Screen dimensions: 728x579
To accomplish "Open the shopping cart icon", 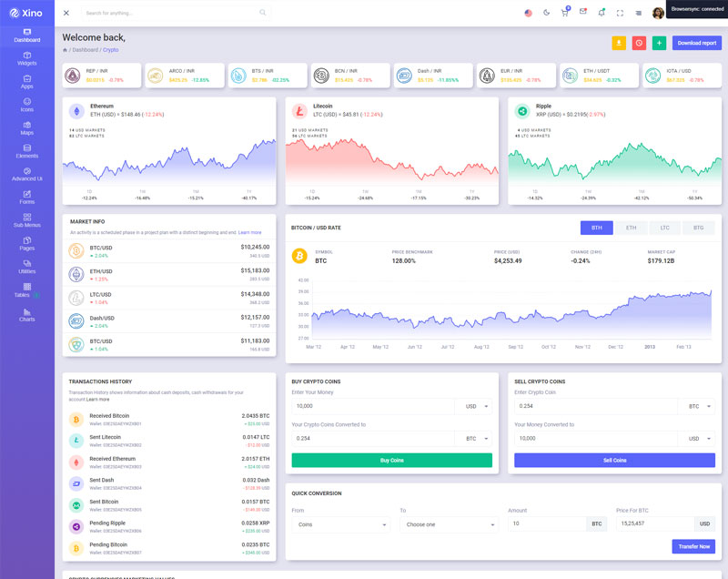I will pyautogui.click(x=564, y=13).
